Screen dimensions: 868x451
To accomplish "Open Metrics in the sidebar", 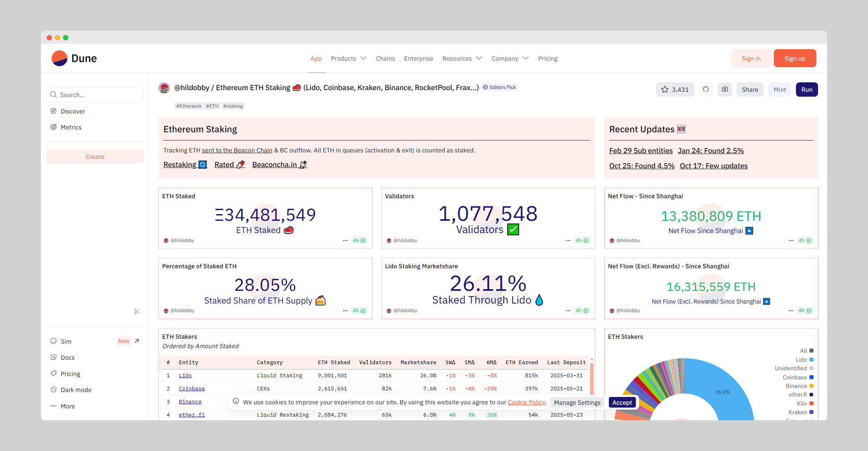I will [71, 127].
